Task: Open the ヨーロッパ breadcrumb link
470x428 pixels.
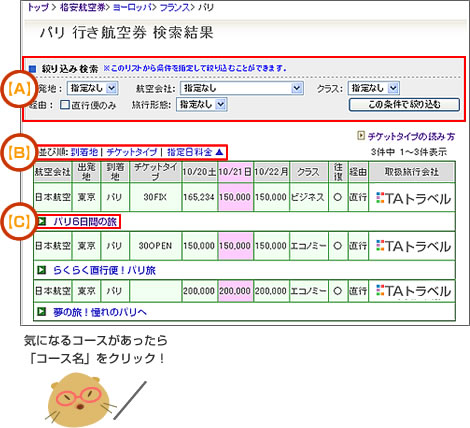Action: point(132,7)
